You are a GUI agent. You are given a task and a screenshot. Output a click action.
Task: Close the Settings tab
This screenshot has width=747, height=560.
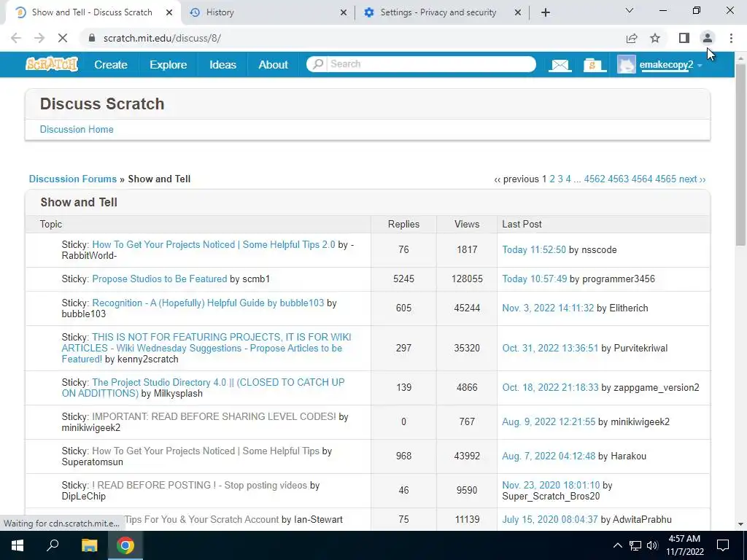click(518, 12)
